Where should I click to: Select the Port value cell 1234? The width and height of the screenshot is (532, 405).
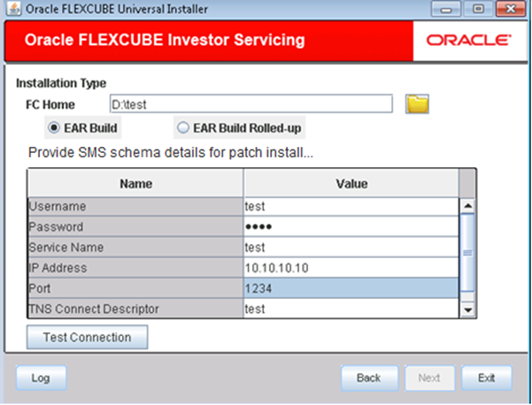pyautogui.click(x=351, y=288)
